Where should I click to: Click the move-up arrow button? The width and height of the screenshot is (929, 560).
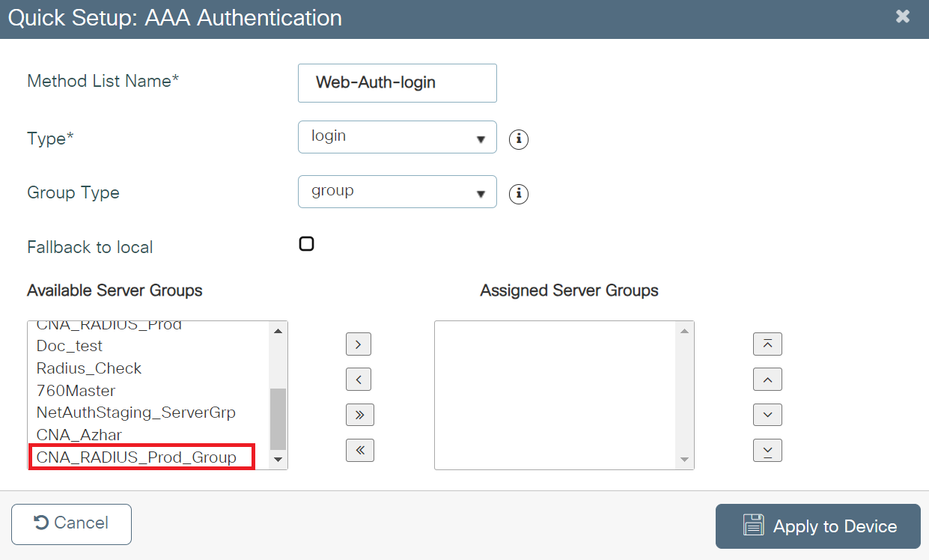[767, 380]
